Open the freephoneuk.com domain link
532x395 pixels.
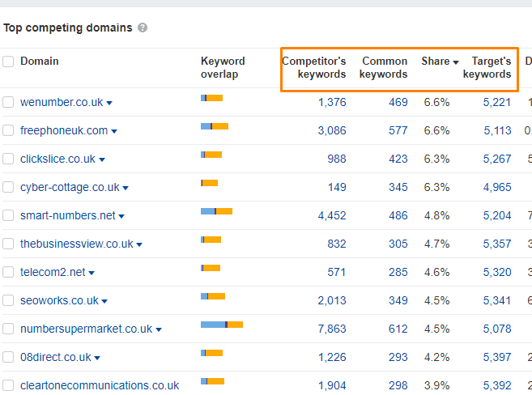pyautogui.click(x=64, y=130)
